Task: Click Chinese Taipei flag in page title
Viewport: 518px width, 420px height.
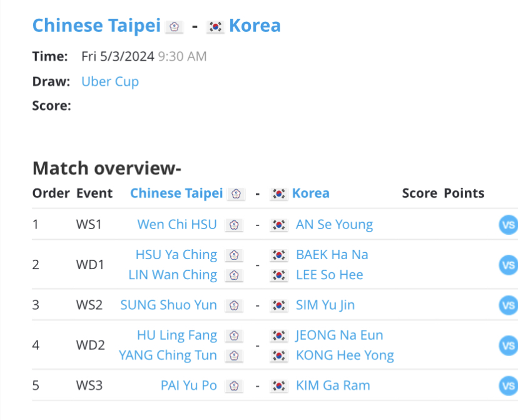Action: click(x=174, y=27)
